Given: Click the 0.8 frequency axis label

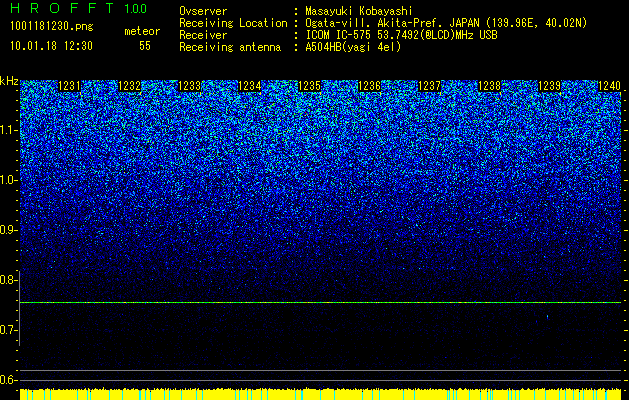Looking at the screenshot, I should tap(7, 280).
